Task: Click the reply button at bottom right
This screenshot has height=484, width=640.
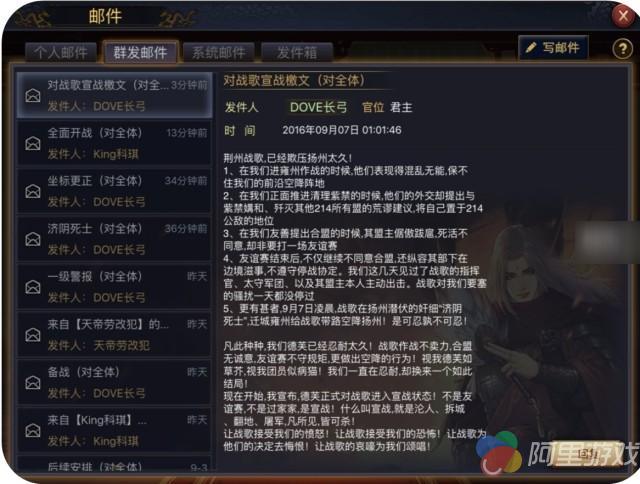Action: point(587,453)
